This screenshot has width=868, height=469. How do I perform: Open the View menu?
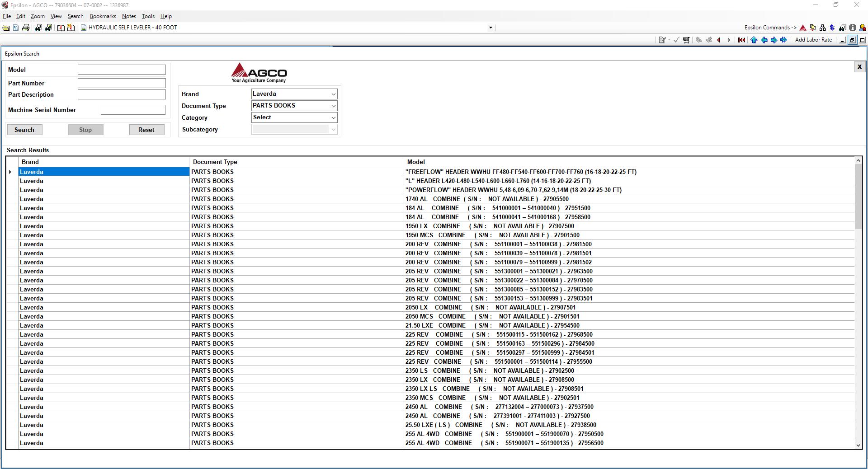pos(56,16)
